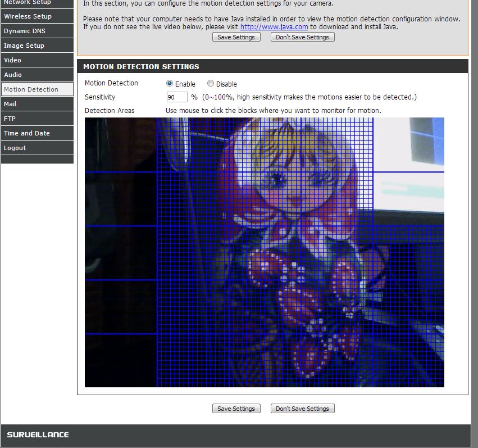Select Motion Detection in sidebar
Viewport: 478px width, 448px height.
(37, 89)
